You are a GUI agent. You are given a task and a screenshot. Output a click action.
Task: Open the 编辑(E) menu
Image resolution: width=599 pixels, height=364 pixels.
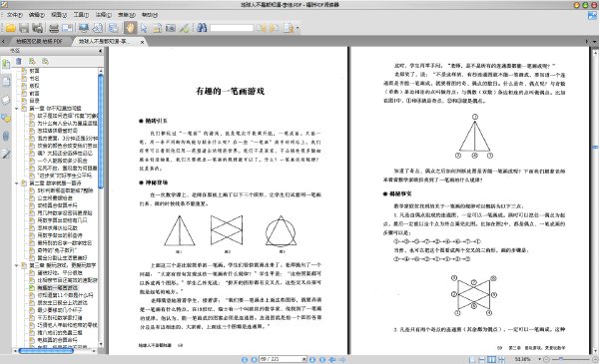coord(36,15)
